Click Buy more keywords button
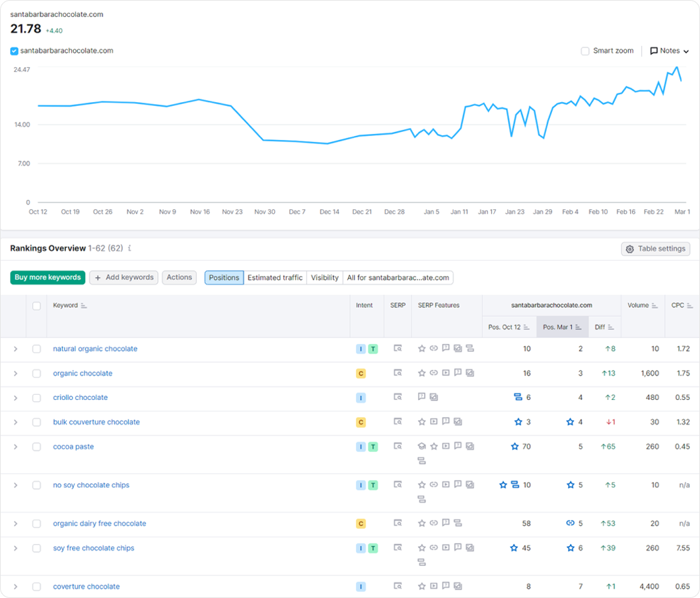 pyautogui.click(x=48, y=277)
